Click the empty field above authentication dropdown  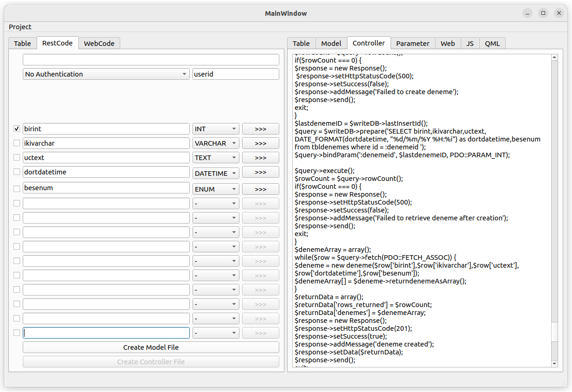tap(151, 59)
